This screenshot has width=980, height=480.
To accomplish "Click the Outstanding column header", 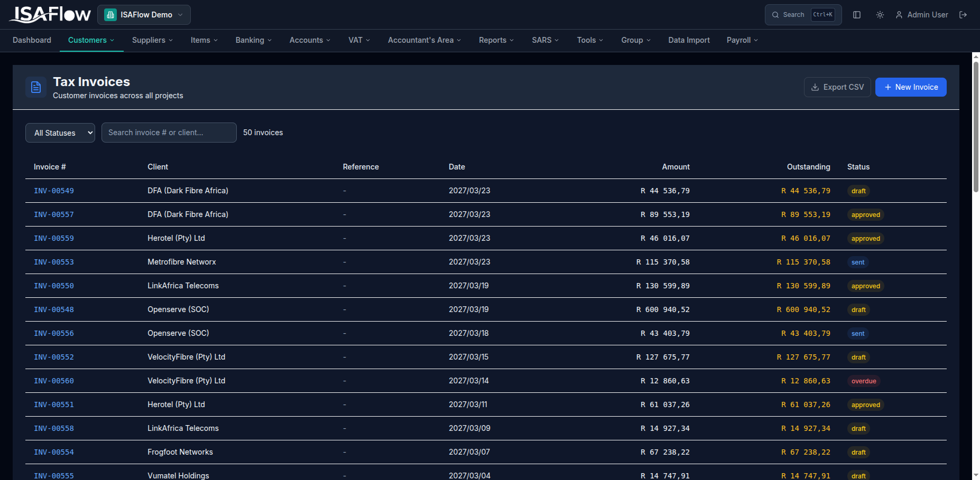I will [808, 167].
